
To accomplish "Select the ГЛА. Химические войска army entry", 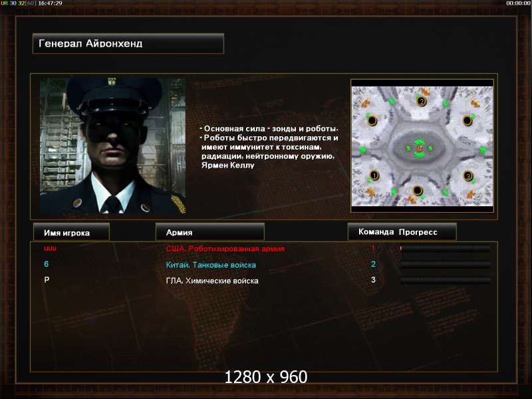I will [x=212, y=281].
